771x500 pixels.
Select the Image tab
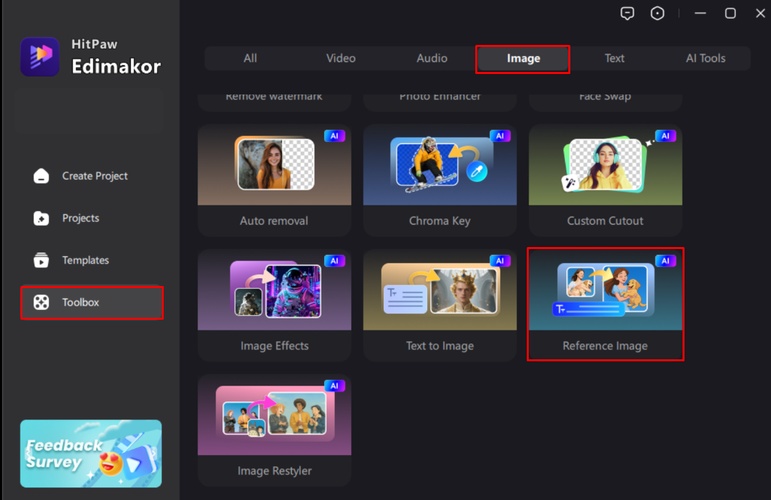(523, 58)
